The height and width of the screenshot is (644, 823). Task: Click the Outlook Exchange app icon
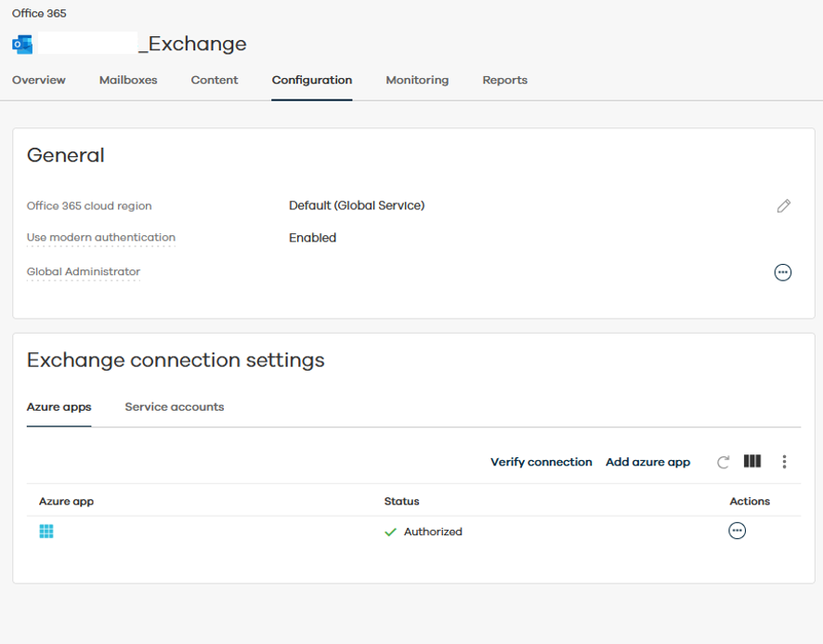click(x=22, y=45)
